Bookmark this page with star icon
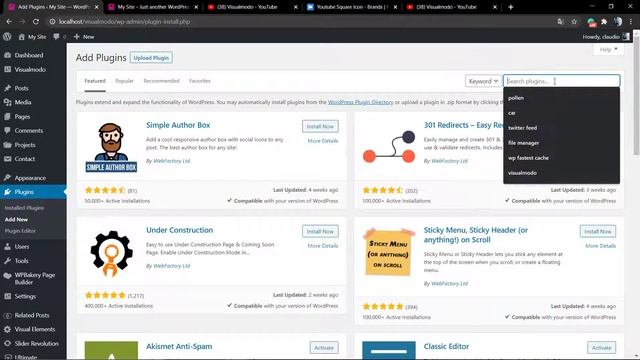The width and height of the screenshot is (640, 360). click(x=574, y=22)
